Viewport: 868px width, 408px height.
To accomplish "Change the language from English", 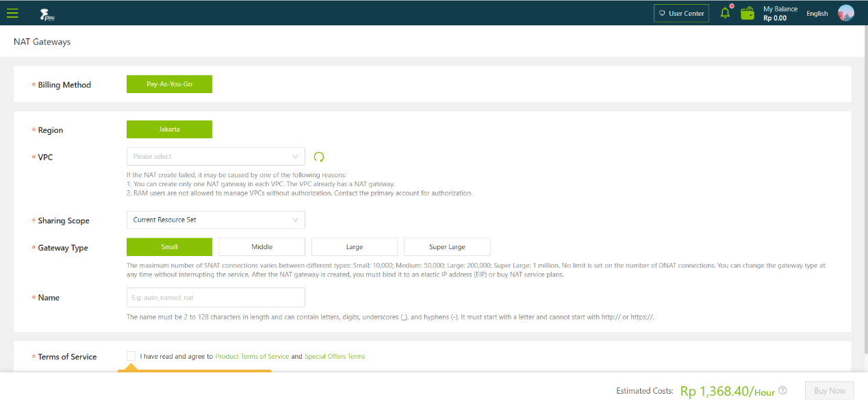I will 817,14.
